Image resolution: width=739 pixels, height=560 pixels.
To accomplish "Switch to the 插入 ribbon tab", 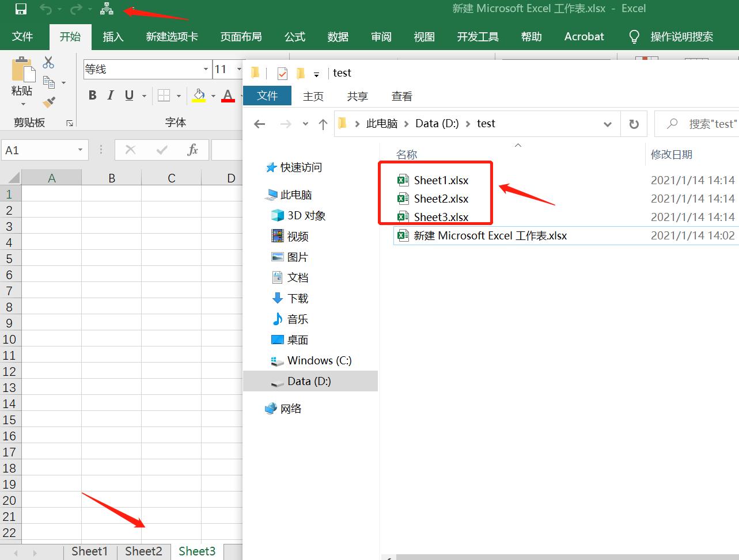I will click(x=113, y=37).
